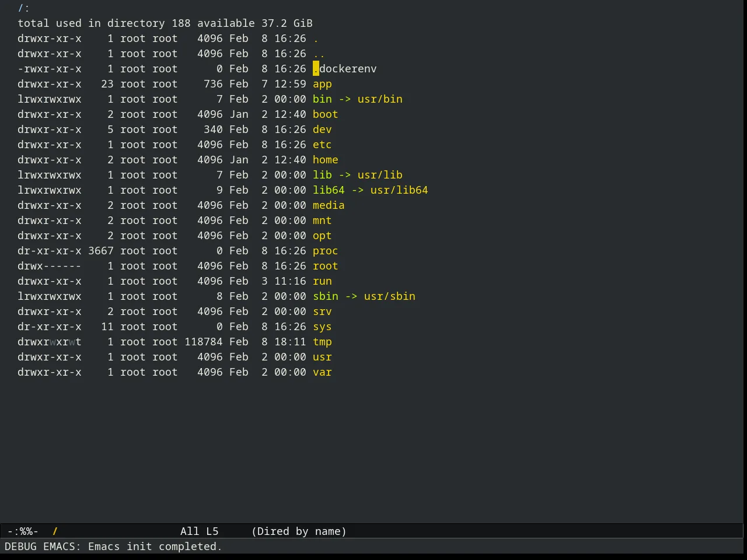The width and height of the screenshot is (747, 560).
Task: Open the lib64 symlink entry
Action: pos(329,190)
